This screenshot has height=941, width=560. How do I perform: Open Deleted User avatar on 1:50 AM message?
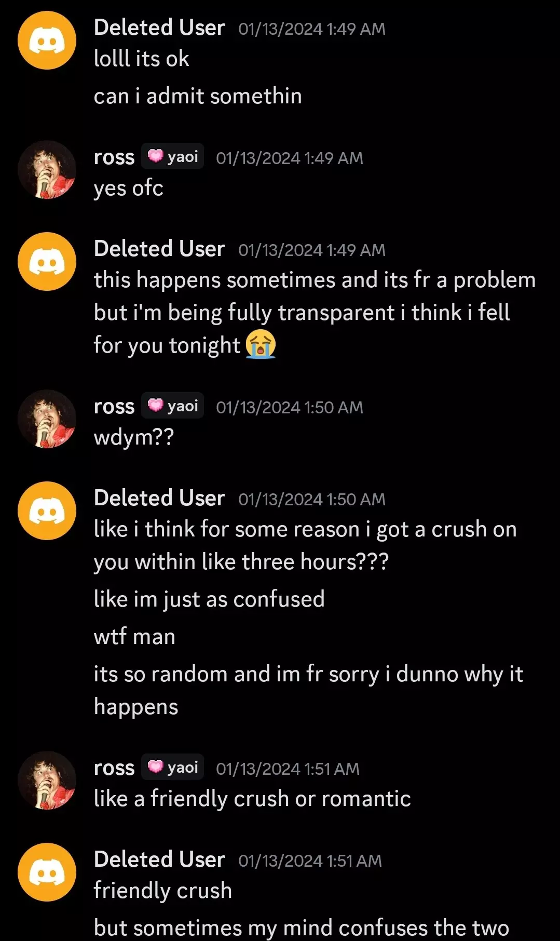[x=47, y=510]
